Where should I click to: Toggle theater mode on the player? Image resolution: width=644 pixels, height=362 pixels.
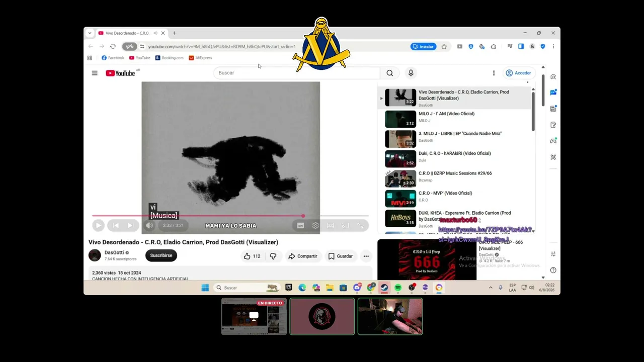[x=330, y=226]
